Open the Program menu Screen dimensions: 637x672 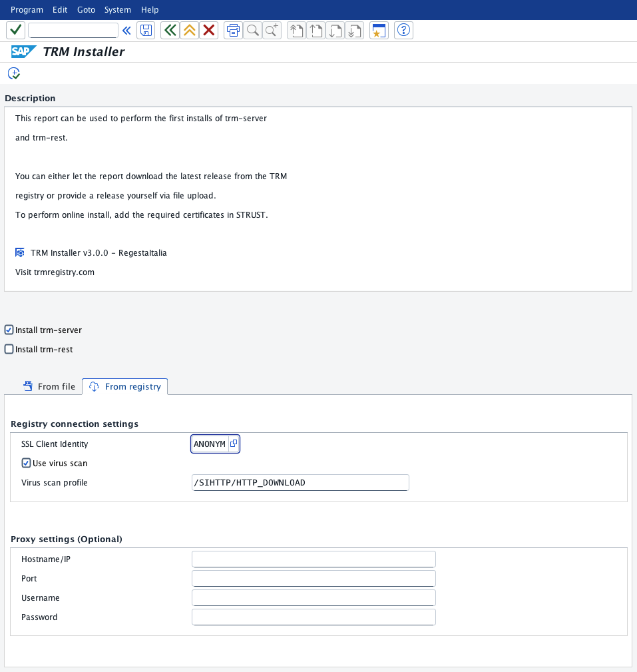tap(27, 9)
